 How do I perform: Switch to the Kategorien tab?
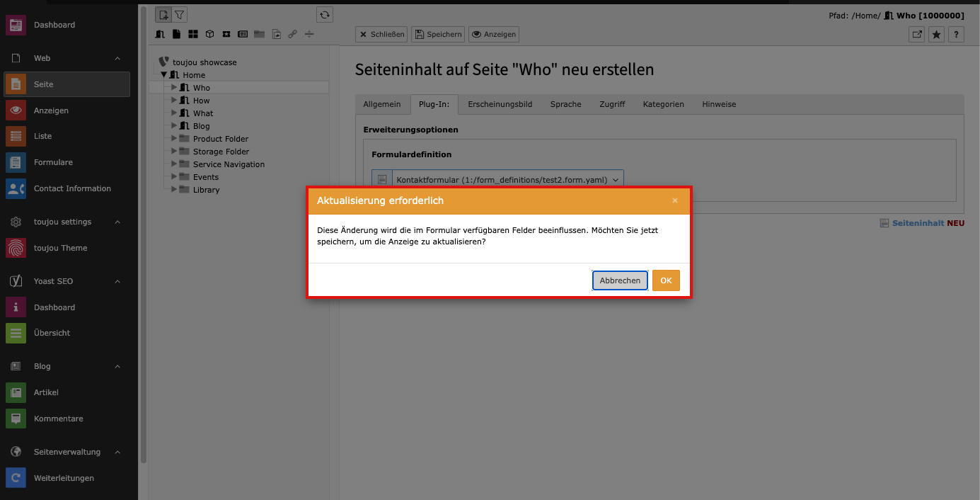coord(663,104)
